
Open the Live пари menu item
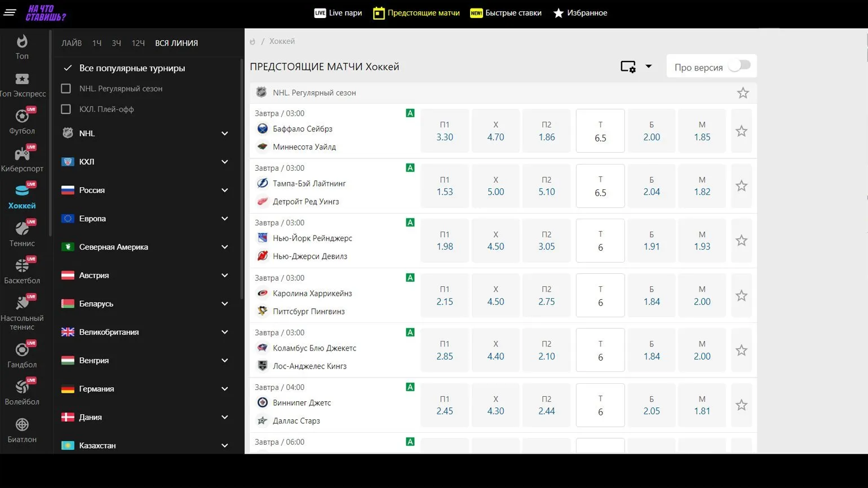[x=338, y=13]
